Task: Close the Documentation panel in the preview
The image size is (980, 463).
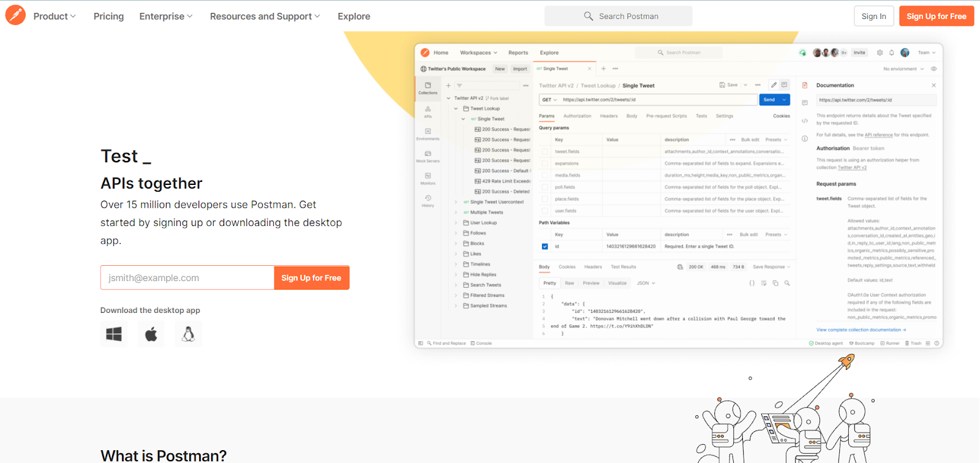Action: click(933, 85)
